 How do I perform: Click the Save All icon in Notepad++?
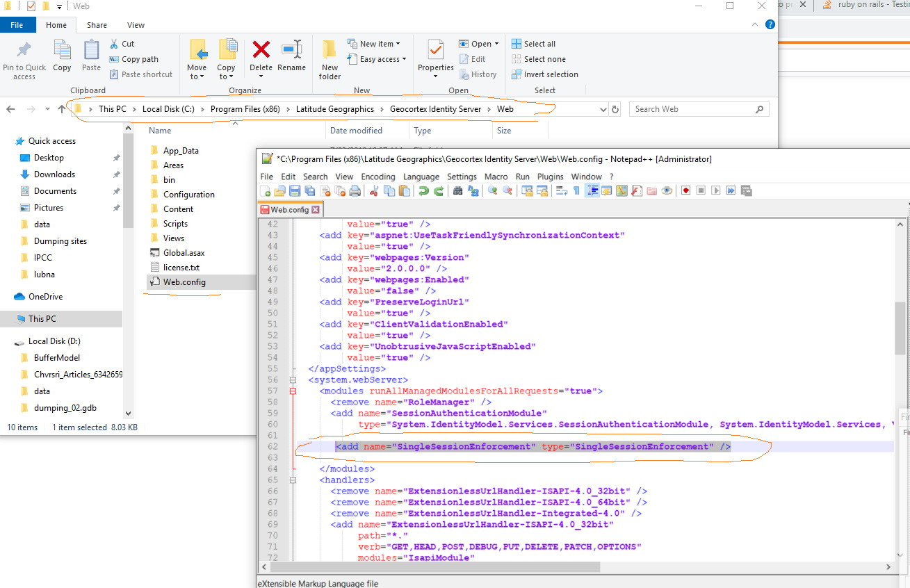point(309,191)
